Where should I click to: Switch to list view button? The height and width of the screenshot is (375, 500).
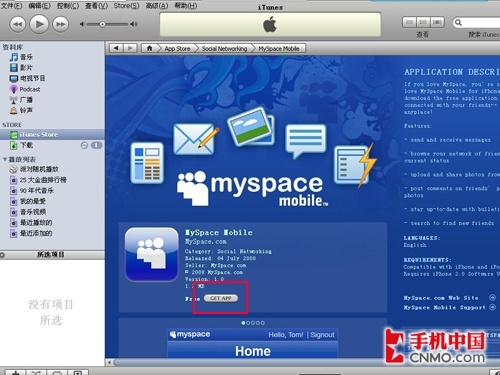[409, 22]
